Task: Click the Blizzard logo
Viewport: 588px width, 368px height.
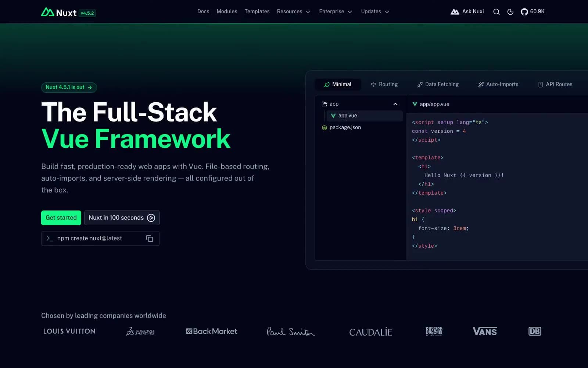Action: 434,331
